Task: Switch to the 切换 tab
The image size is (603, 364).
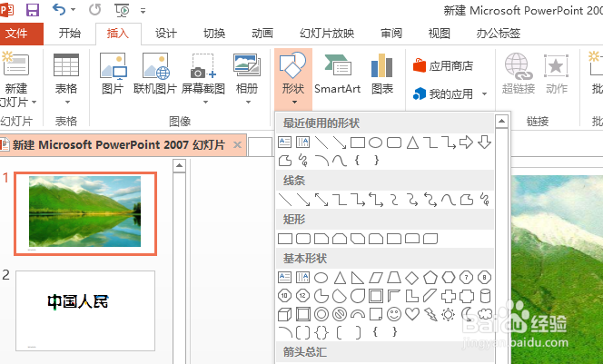Action: pyautogui.click(x=214, y=34)
